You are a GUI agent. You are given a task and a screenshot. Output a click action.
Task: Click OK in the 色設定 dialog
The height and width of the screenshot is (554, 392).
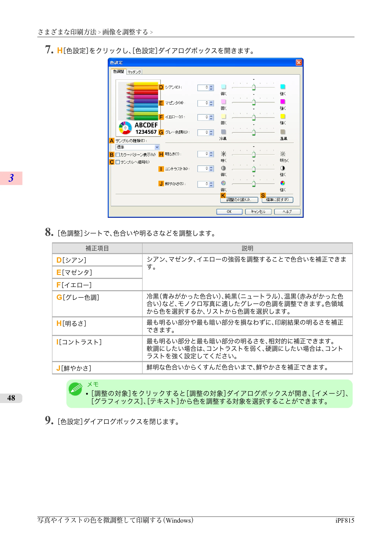[x=229, y=212]
